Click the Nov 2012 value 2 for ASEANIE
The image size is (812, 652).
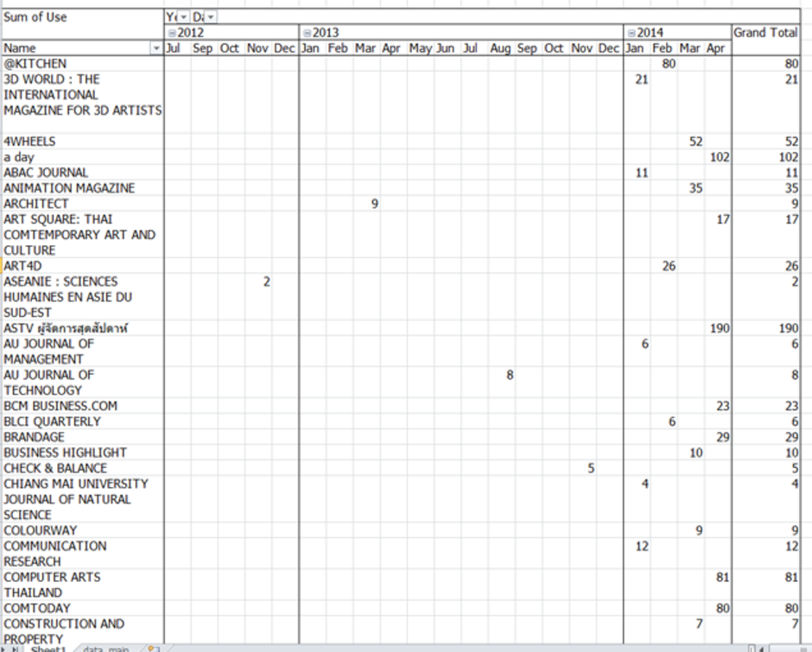(266, 282)
